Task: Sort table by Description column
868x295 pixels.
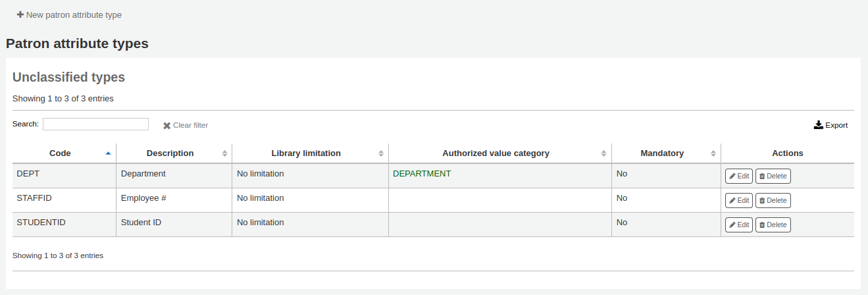Action: pos(170,153)
